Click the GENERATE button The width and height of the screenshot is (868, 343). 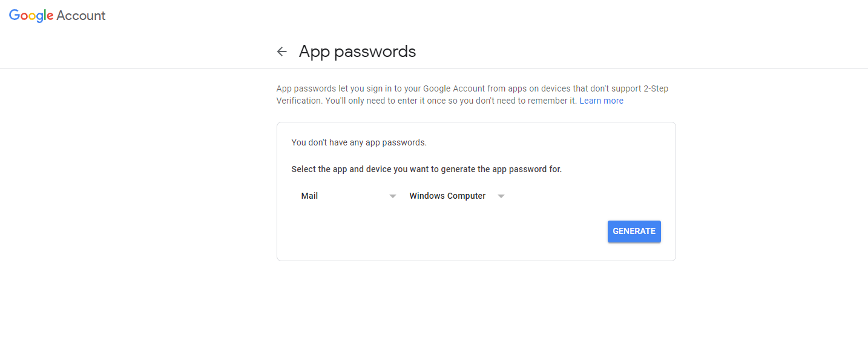pos(634,231)
